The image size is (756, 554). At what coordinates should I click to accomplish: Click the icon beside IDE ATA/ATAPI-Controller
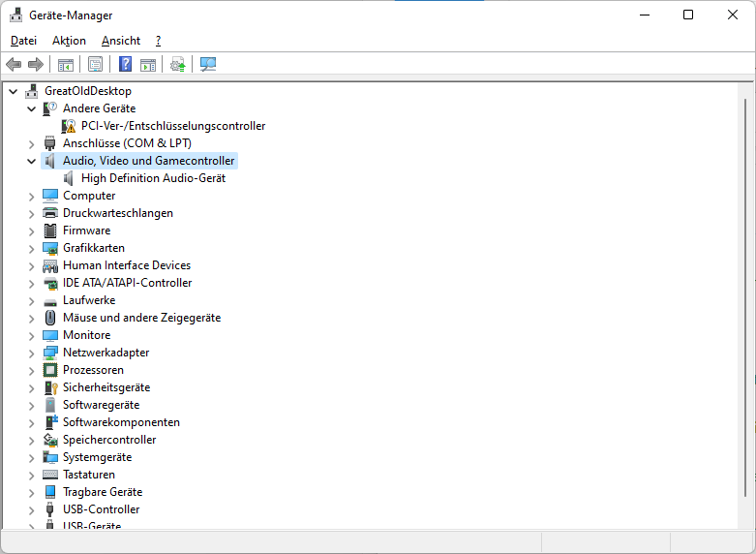point(50,283)
